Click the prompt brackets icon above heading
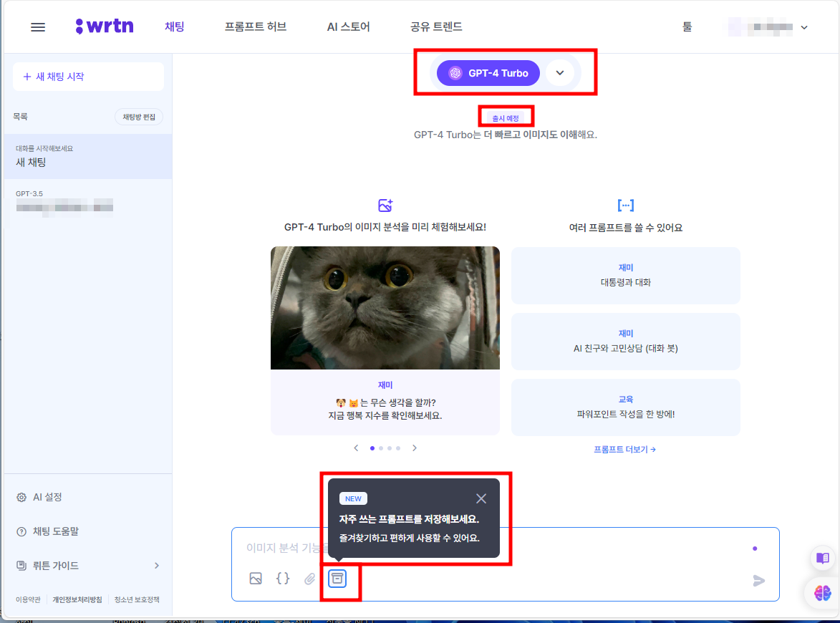The height and width of the screenshot is (623, 840). [x=625, y=206]
